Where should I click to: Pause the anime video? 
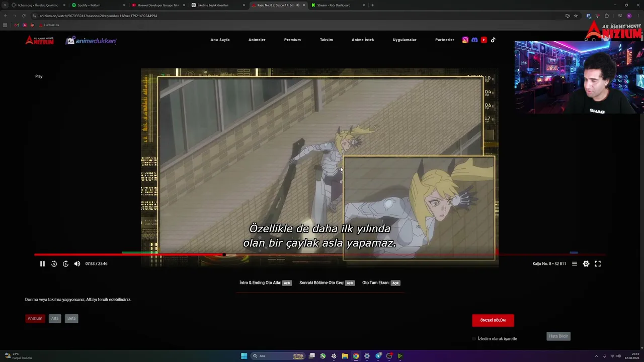[42, 263]
